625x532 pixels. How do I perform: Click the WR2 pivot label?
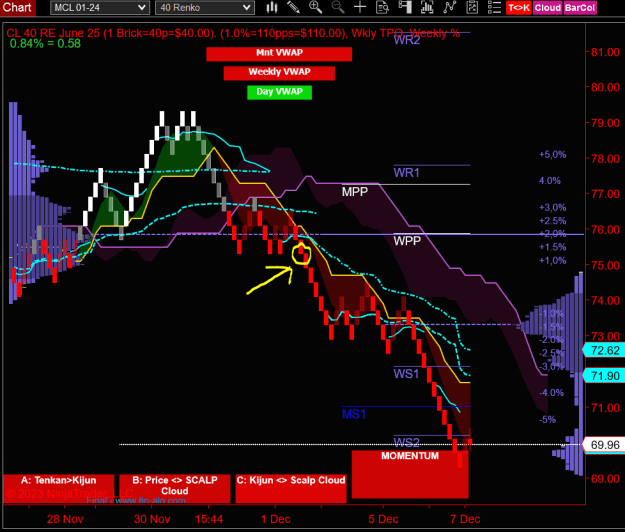[407, 40]
